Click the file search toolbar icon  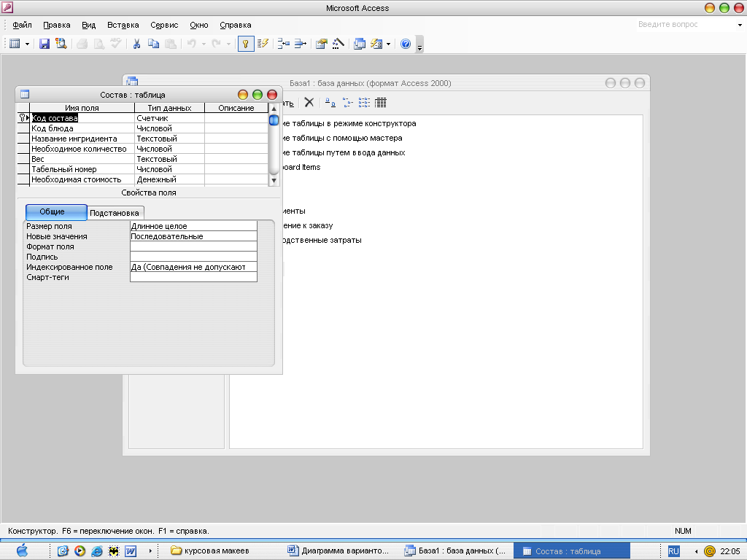[61, 44]
